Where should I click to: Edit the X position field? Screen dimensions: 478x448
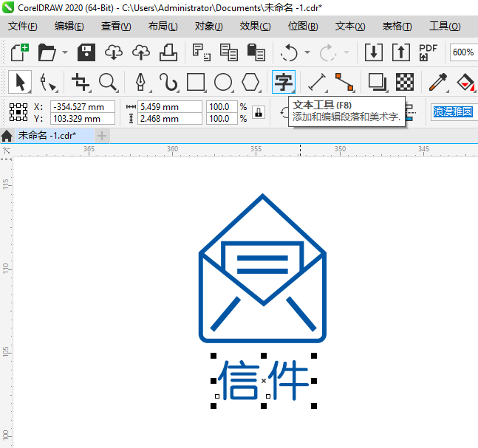tap(83, 107)
